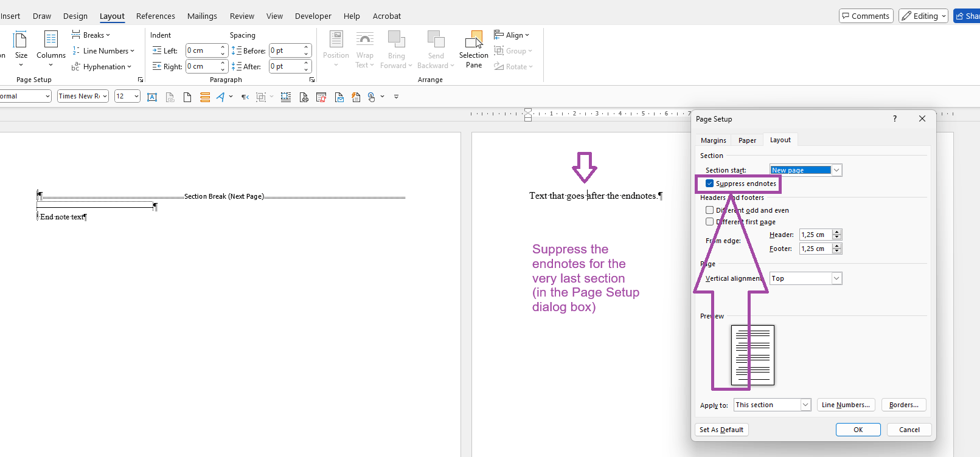980x457 pixels.
Task: Open the Apply to dropdown
Action: 805,405
